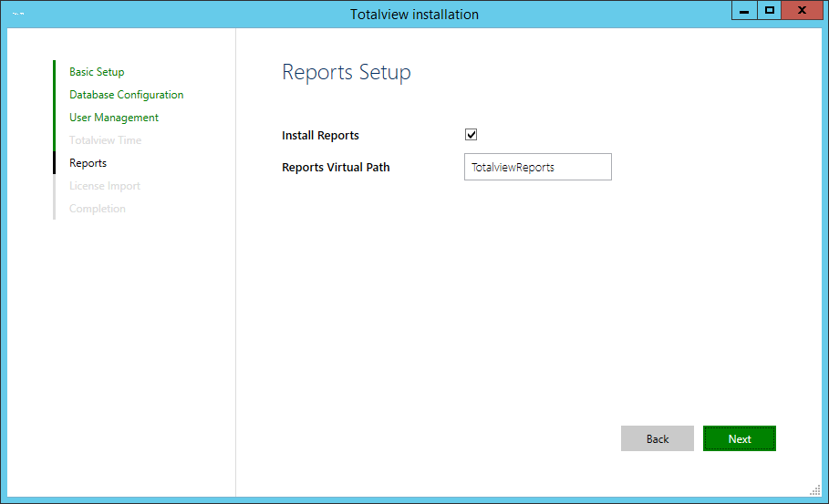Minimize the Totalview installation window
The image size is (829, 504).
[744, 11]
